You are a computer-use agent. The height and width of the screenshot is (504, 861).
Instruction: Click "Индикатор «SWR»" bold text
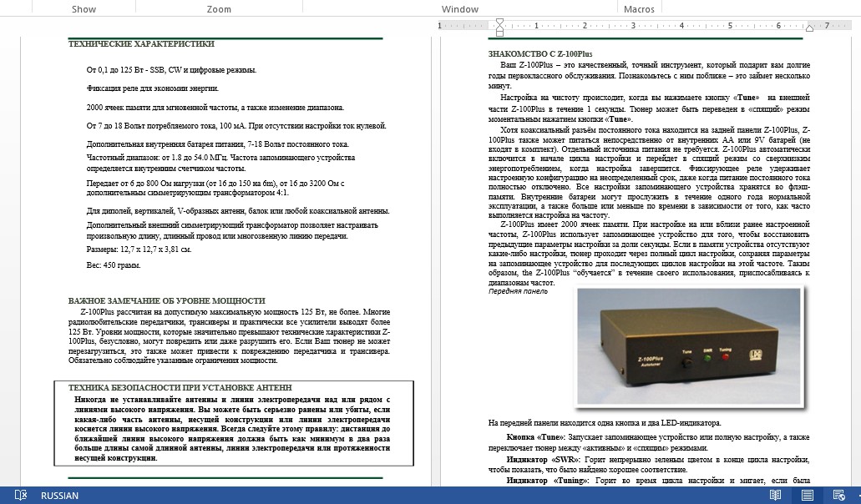coord(544,460)
